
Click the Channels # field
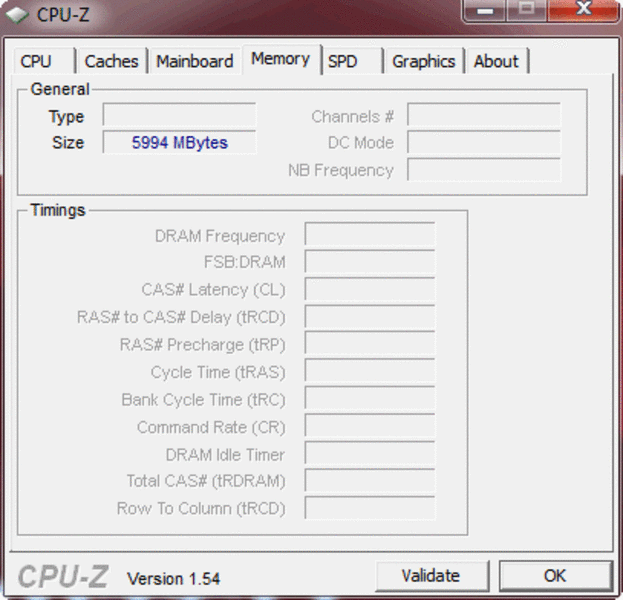click(x=484, y=114)
